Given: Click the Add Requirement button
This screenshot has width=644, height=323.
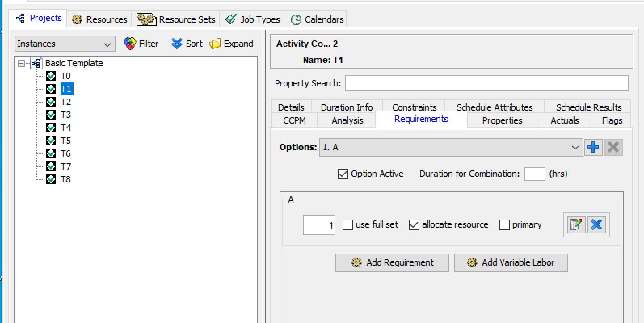Looking at the screenshot, I should tap(392, 263).
